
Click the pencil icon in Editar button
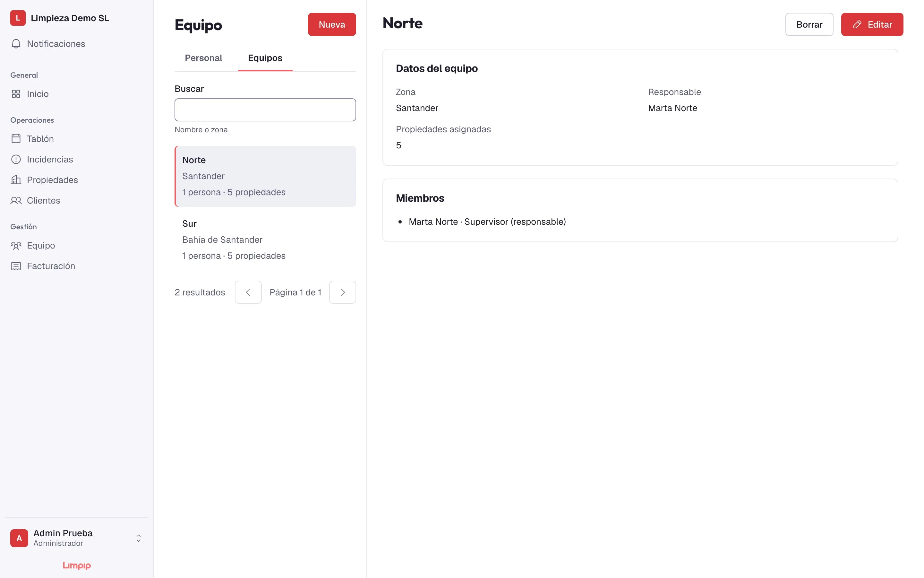857,24
